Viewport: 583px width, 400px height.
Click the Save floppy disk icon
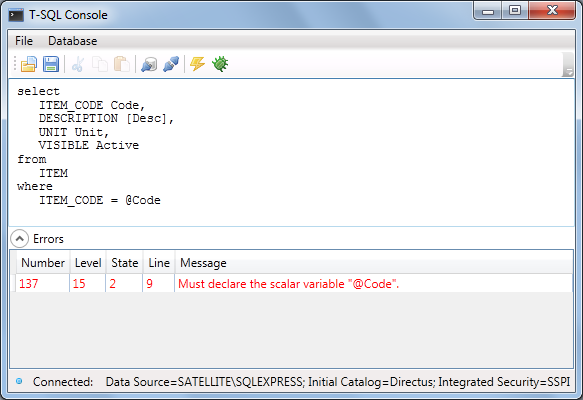tap(51, 64)
